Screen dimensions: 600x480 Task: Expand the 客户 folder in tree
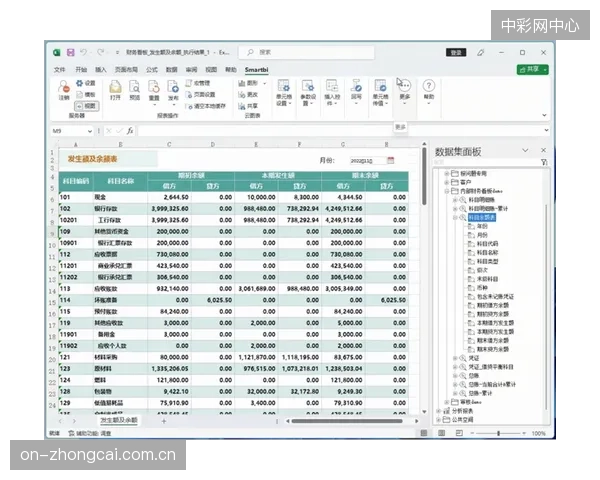coord(446,182)
